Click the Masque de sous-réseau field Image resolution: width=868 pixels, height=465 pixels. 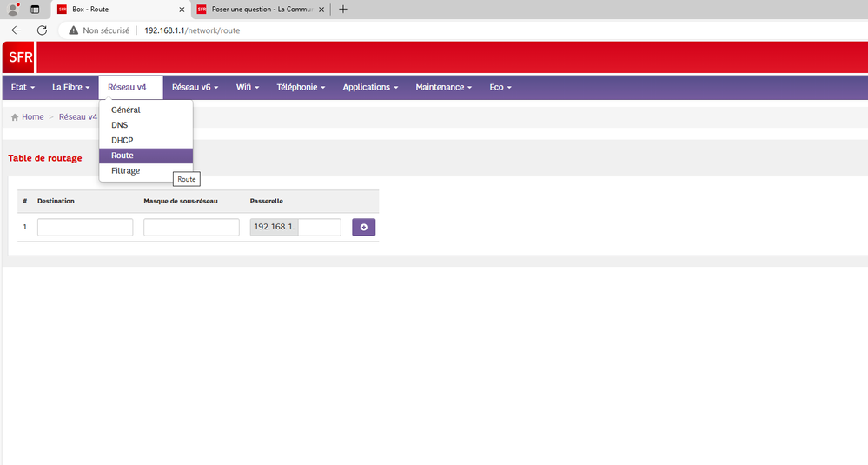pos(191,227)
